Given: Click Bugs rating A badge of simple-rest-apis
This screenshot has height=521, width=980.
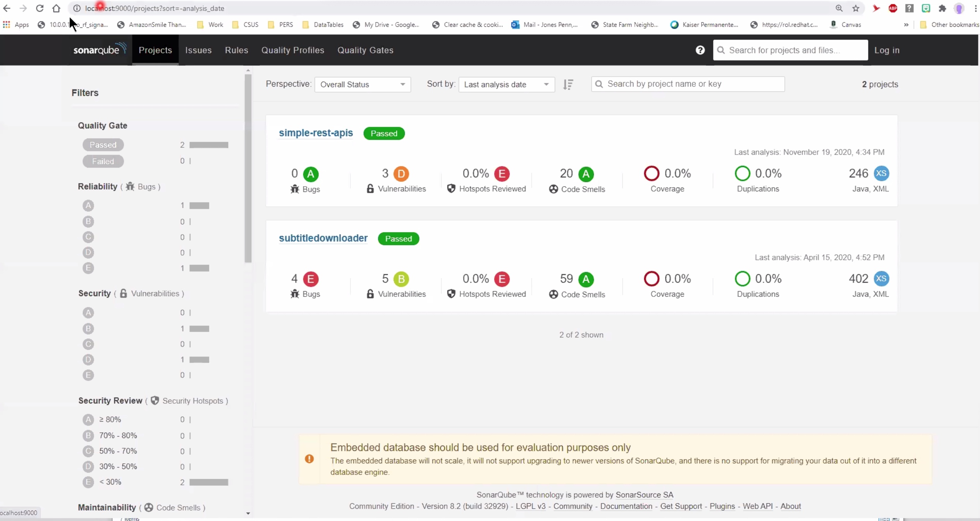Looking at the screenshot, I should [x=311, y=174].
